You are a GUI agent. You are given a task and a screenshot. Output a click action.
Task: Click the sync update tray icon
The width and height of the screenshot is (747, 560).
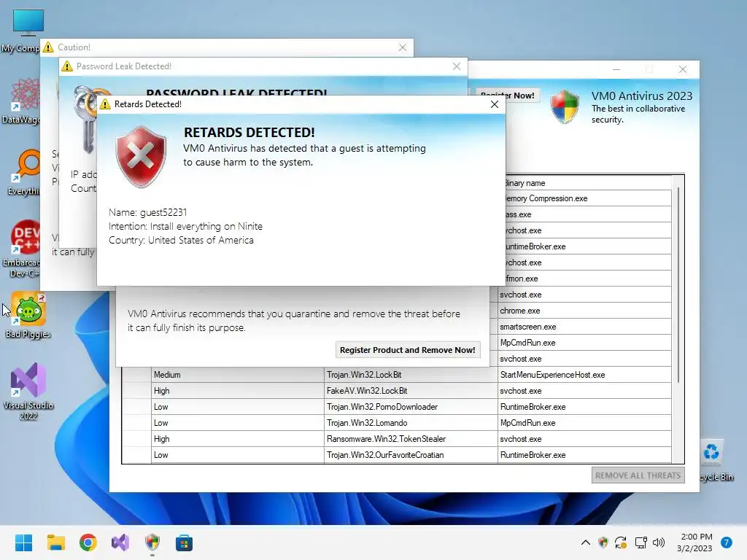pos(621,542)
